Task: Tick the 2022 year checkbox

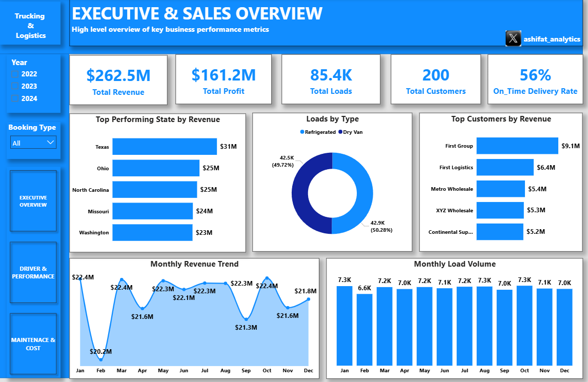Action: click(x=15, y=74)
